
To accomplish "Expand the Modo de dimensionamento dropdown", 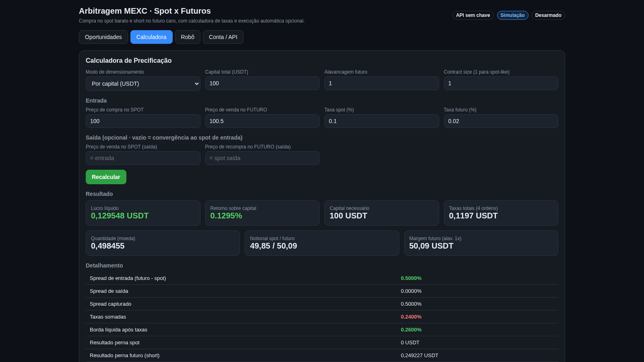I will [x=143, y=84].
